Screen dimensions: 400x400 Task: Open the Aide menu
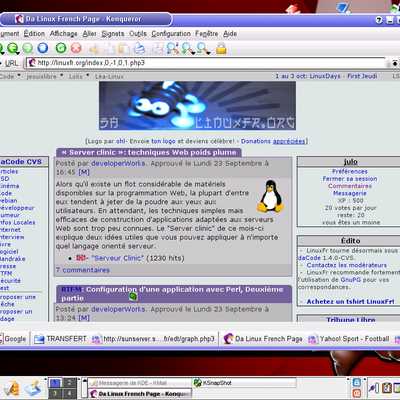230,34
